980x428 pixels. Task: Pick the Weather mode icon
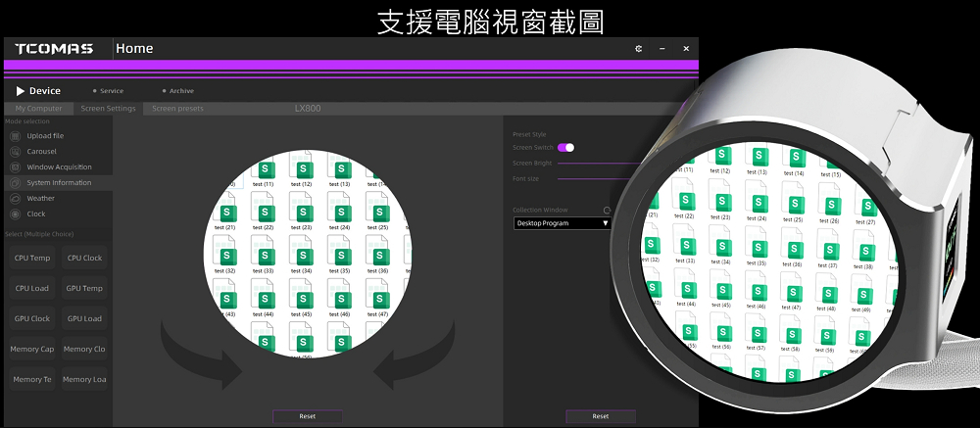click(x=15, y=199)
